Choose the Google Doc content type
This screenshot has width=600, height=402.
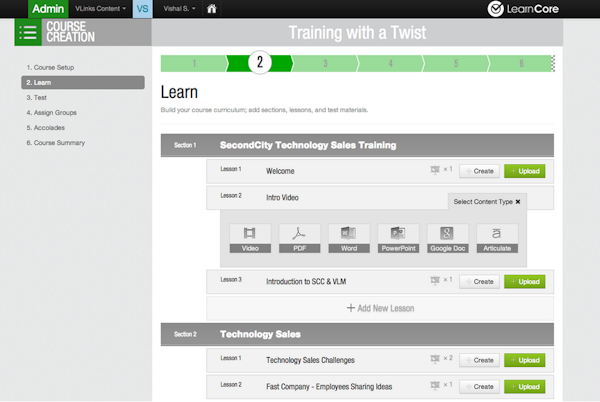click(447, 237)
